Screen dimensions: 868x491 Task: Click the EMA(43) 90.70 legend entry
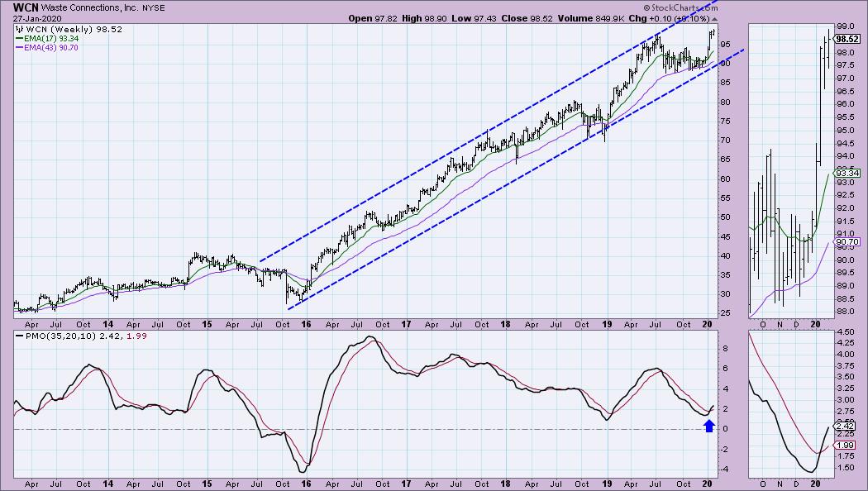point(47,48)
